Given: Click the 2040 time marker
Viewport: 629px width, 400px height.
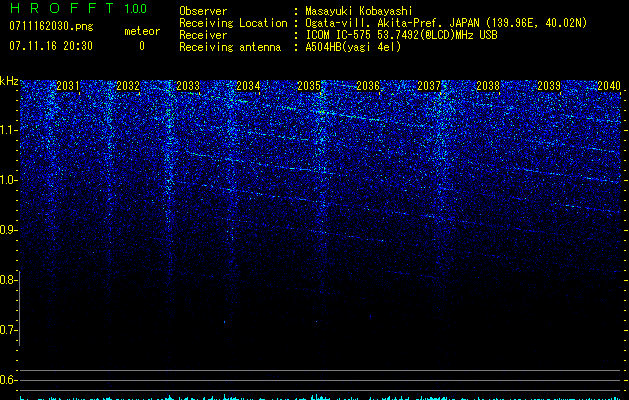Looking at the screenshot, I should pos(609,85).
